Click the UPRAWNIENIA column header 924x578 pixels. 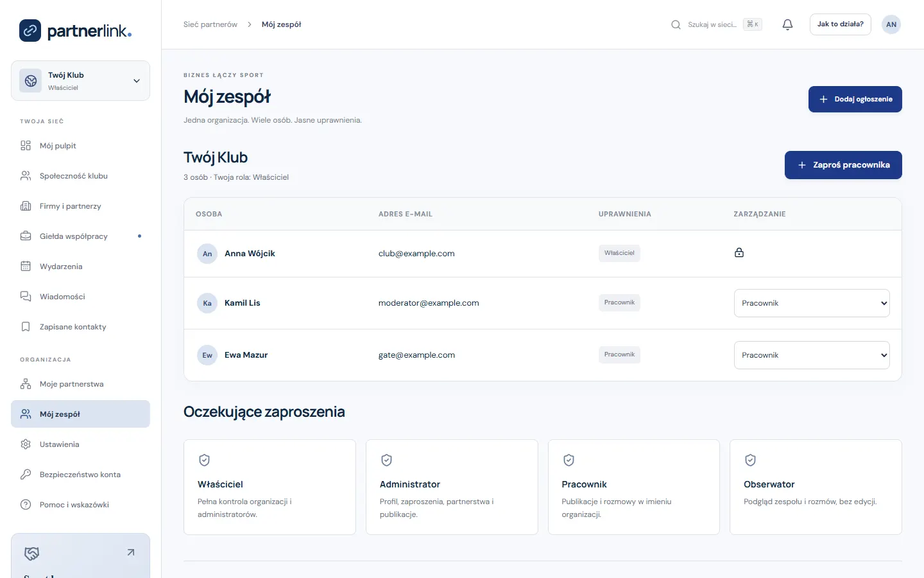[624, 214]
